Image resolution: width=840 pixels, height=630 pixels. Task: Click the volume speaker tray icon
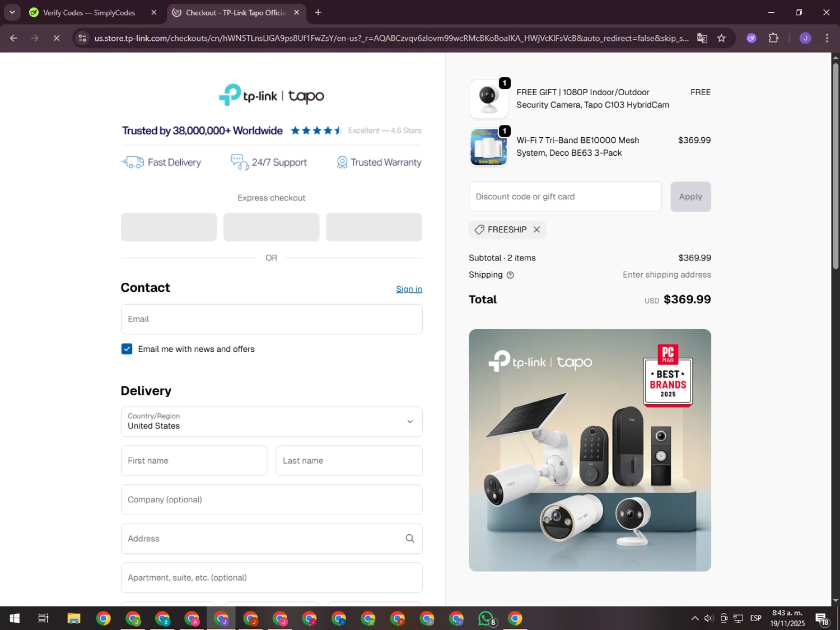pos(709,618)
